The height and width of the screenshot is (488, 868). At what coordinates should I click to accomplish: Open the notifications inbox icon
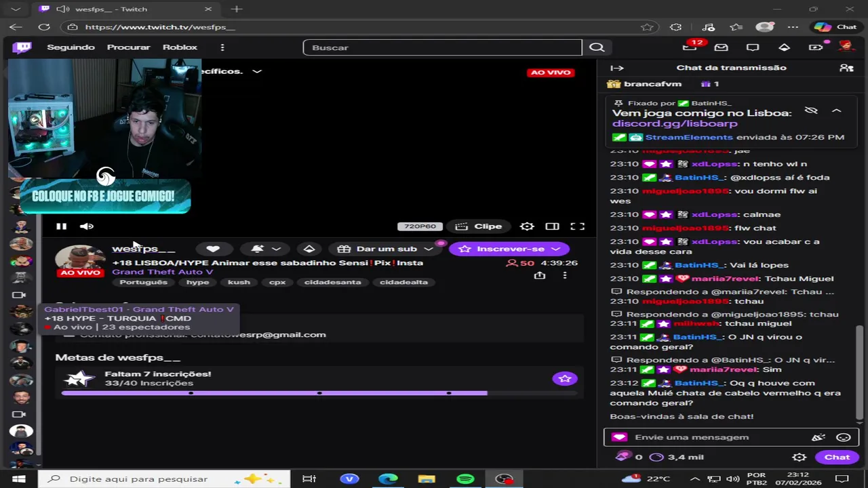(722, 47)
